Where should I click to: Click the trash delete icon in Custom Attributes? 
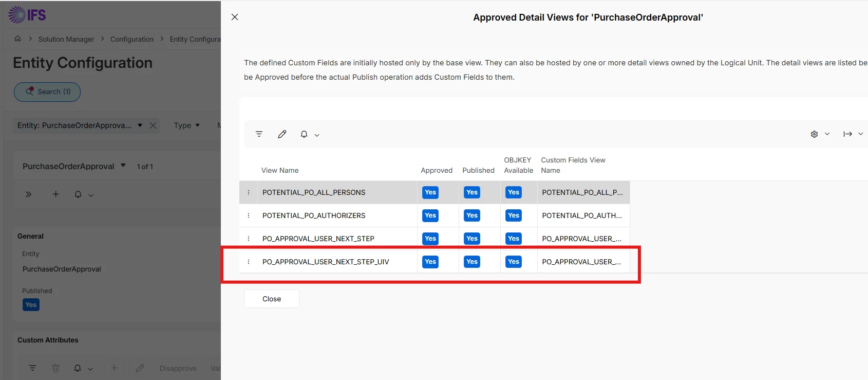pyautogui.click(x=55, y=368)
